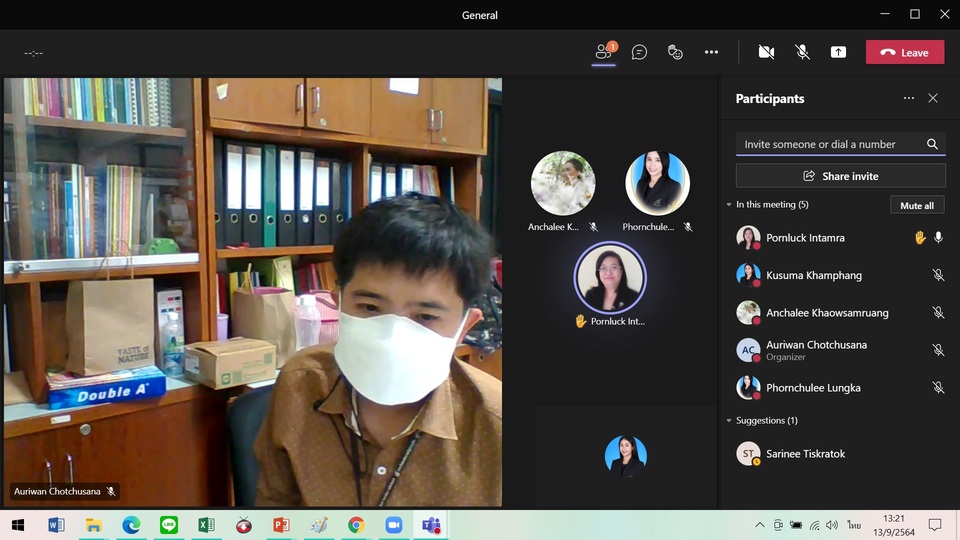The image size is (960, 540).
Task: Click Anchalee K. avatar in meeting stage
Action: point(563,183)
